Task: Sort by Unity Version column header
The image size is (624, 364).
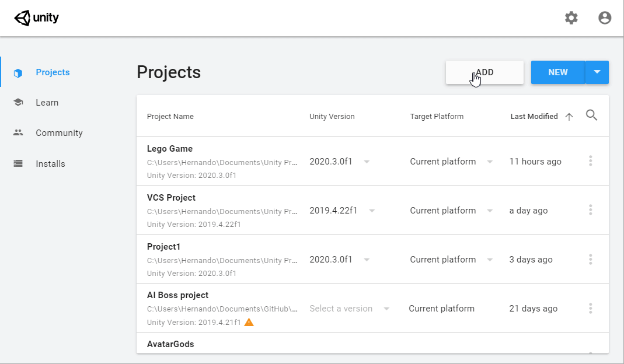Action: (x=332, y=117)
